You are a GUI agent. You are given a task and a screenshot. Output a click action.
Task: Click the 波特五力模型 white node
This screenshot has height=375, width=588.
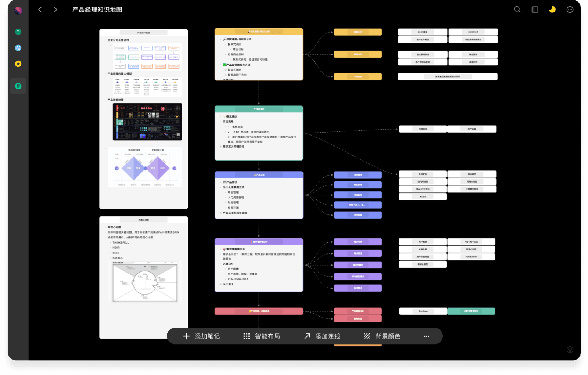(x=423, y=39)
